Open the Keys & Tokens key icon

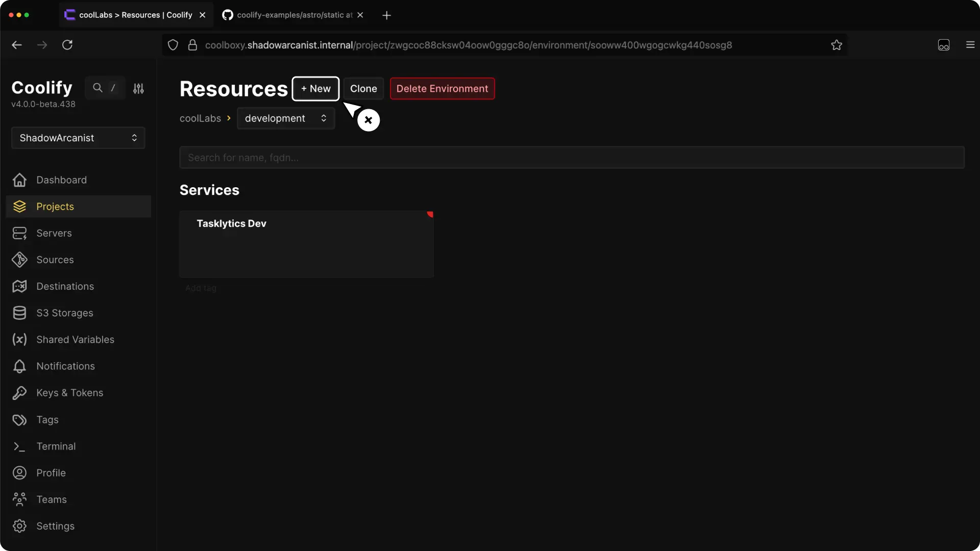coord(19,393)
